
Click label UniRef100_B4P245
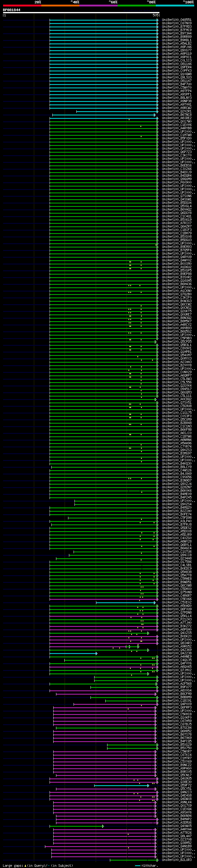pyautogui.click(x=176, y=497)
